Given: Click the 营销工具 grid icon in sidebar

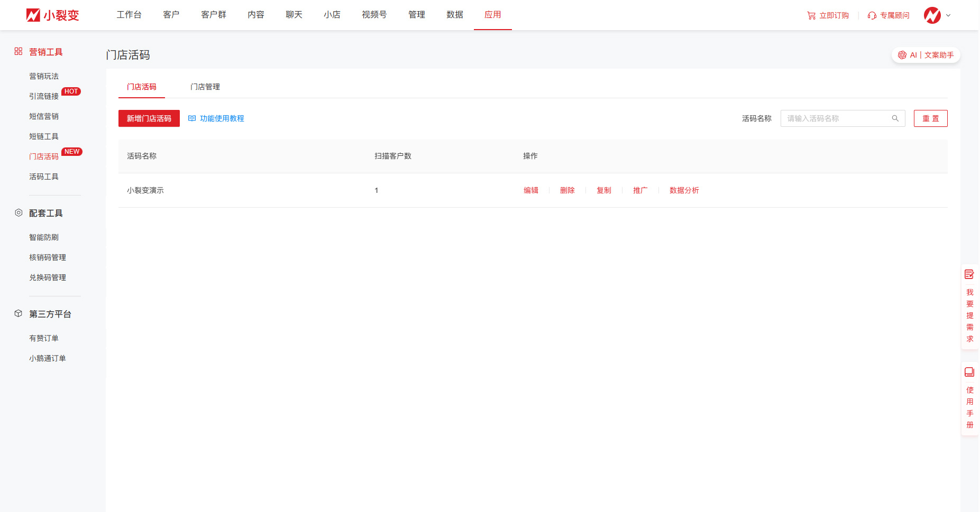Looking at the screenshot, I should tap(19, 51).
